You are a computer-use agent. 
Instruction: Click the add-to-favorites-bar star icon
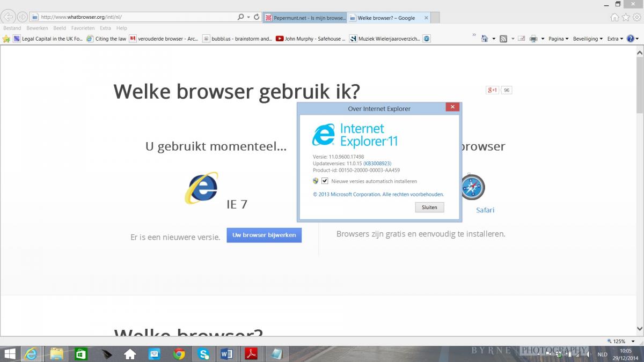(6, 39)
